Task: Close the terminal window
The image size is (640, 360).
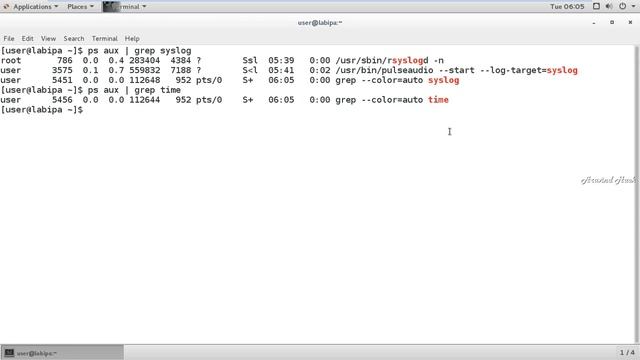Action: (x=630, y=22)
